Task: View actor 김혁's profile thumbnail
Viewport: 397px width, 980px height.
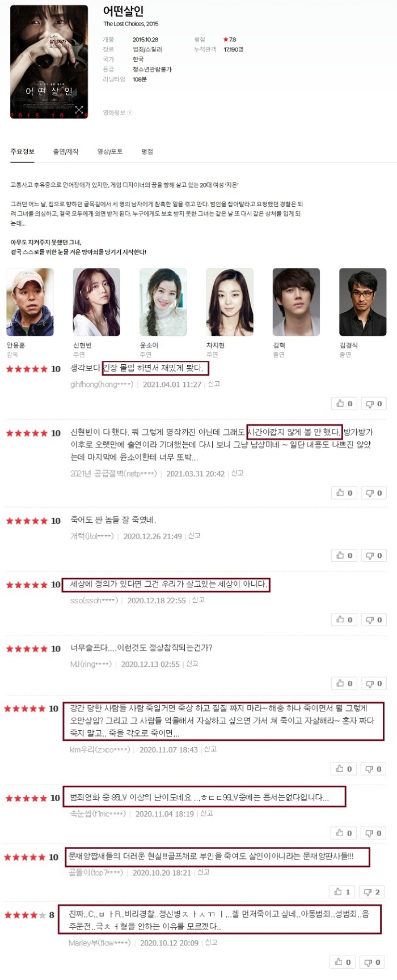Action: (x=296, y=302)
